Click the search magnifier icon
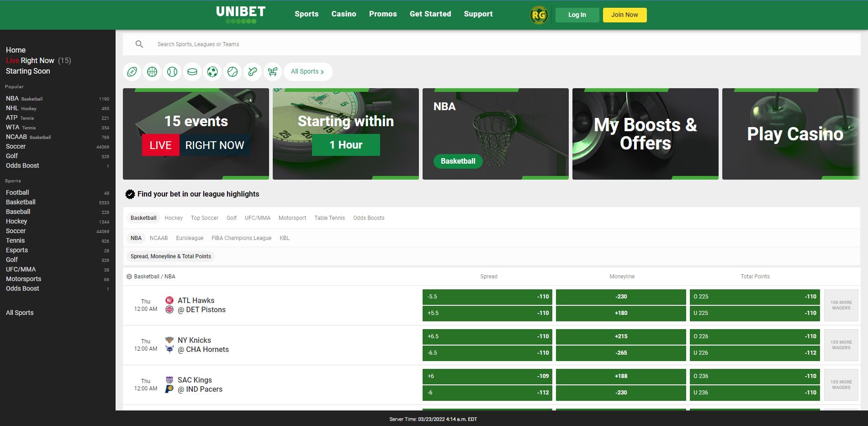868x426 pixels. 139,44
